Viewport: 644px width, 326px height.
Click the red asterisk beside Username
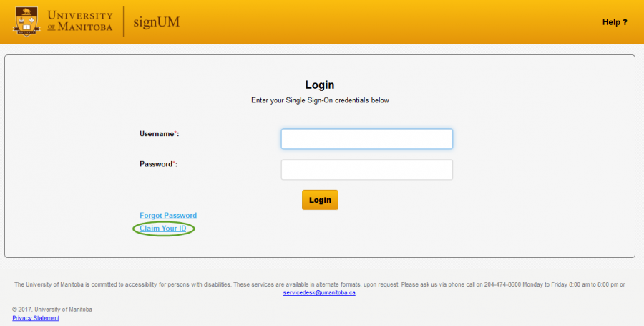click(x=176, y=133)
